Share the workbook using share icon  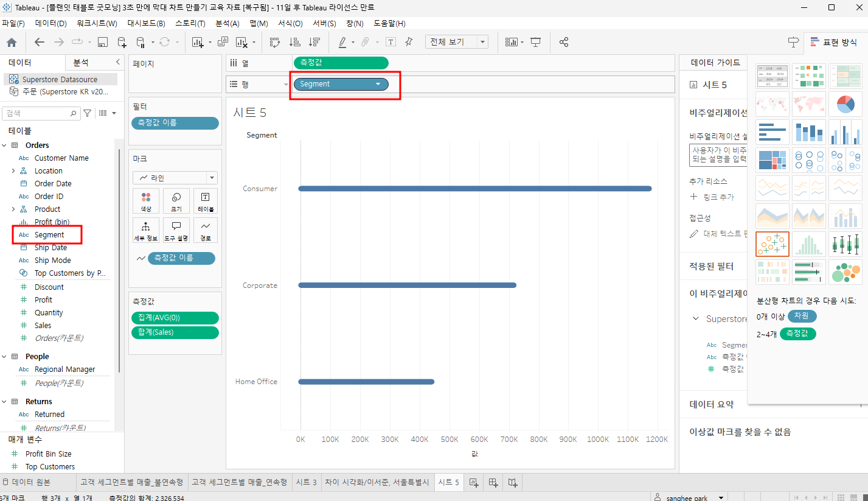click(564, 42)
